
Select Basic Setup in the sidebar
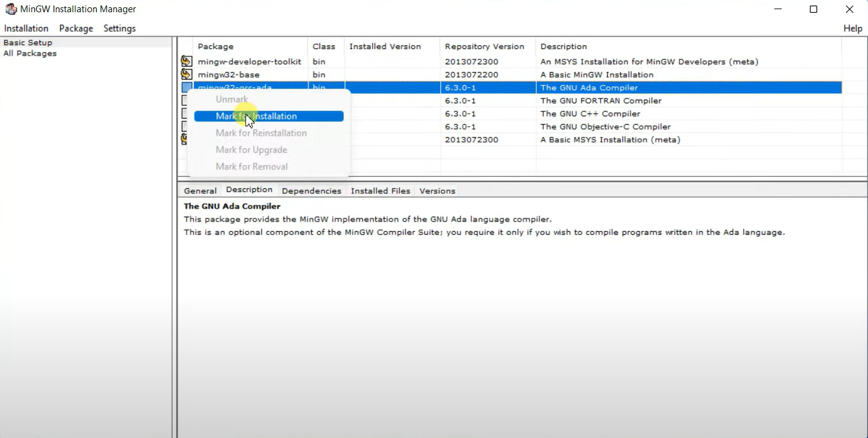pyautogui.click(x=28, y=42)
